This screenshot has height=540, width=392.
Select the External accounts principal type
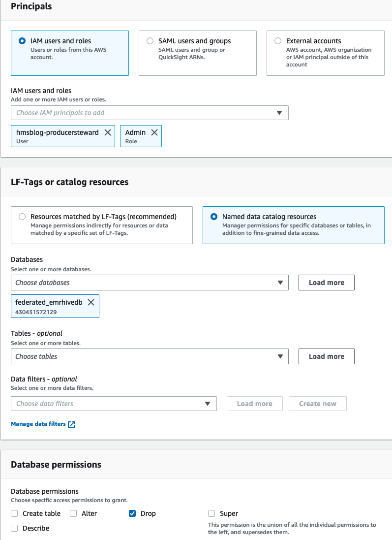(278, 41)
